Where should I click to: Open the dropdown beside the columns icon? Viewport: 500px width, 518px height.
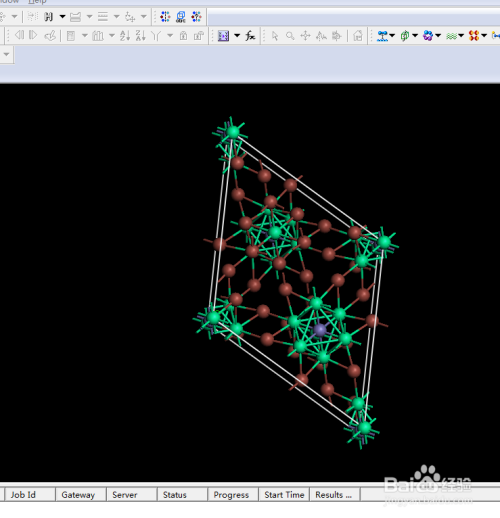pos(112,35)
